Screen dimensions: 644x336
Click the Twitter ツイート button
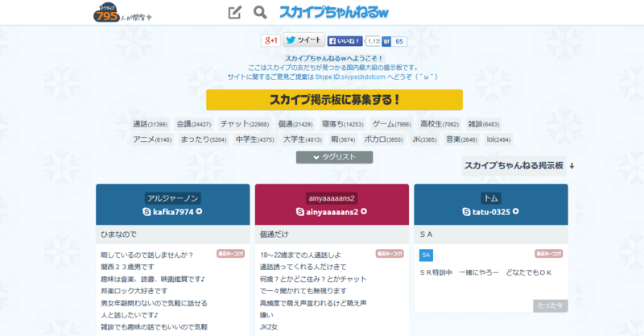click(304, 40)
